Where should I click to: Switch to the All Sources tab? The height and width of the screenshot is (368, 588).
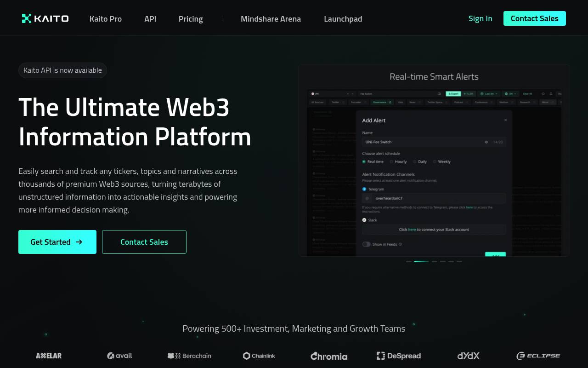317,102
